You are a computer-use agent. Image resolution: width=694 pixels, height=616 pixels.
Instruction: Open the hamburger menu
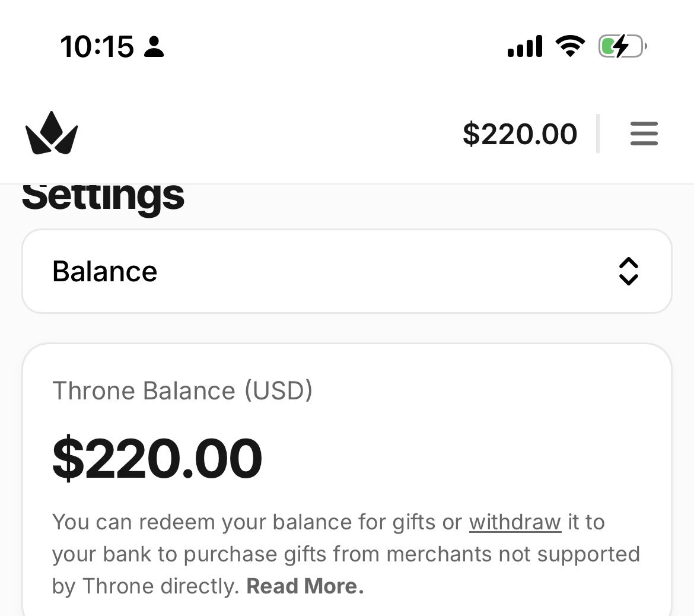pyautogui.click(x=644, y=134)
